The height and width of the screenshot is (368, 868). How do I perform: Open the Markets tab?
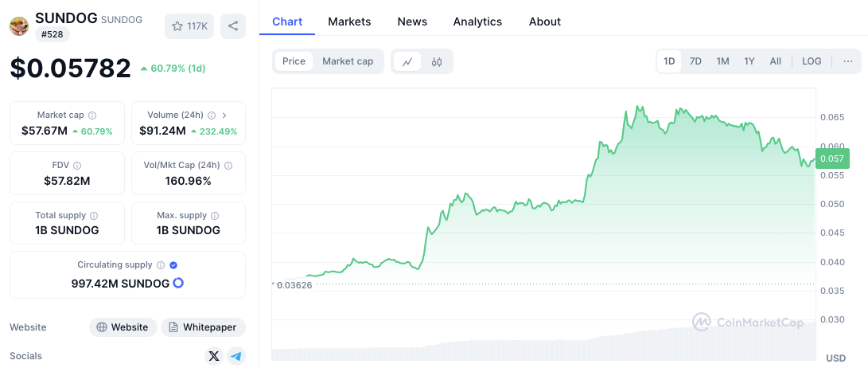click(349, 22)
